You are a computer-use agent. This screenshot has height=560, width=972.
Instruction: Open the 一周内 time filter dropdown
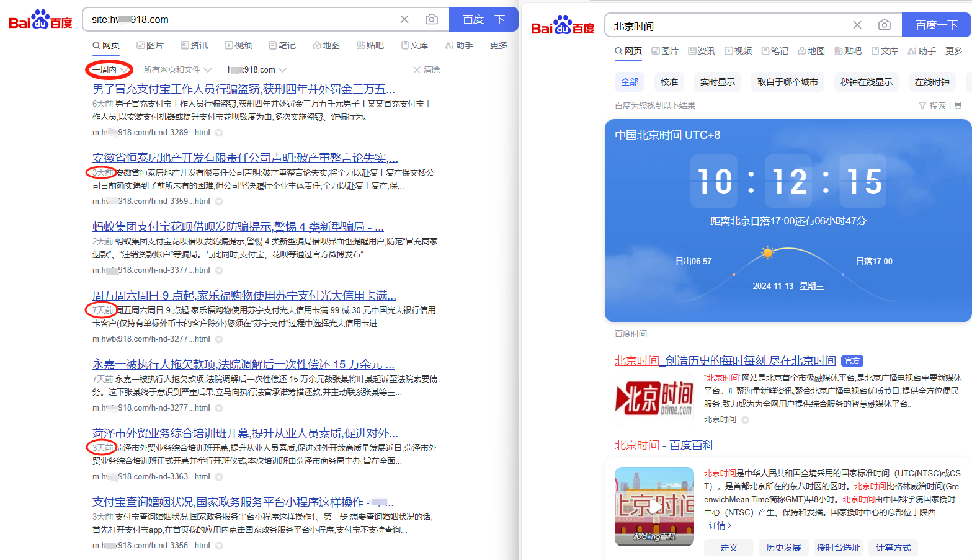click(x=110, y=69)
